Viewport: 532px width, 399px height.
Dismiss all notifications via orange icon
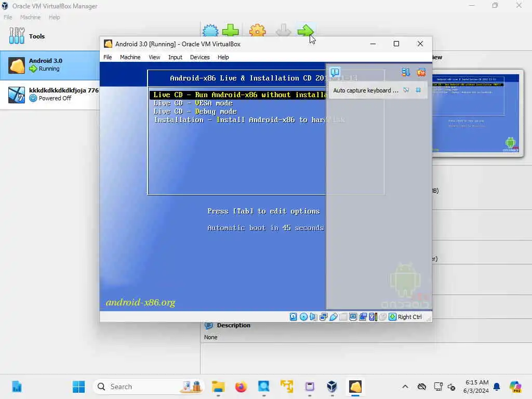(421, 72)
